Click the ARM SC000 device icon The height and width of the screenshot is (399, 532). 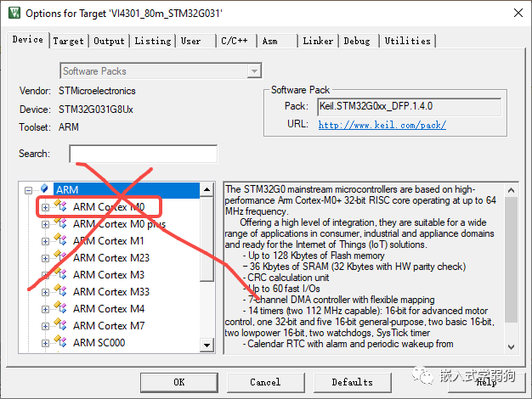60,341
